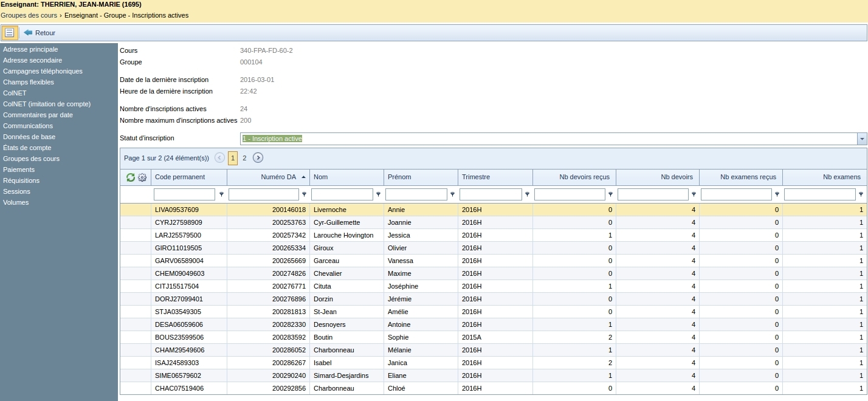868x401 pixels.
Task: Select Commentaires par date in sidebar
Action: [x=38, y=115]
